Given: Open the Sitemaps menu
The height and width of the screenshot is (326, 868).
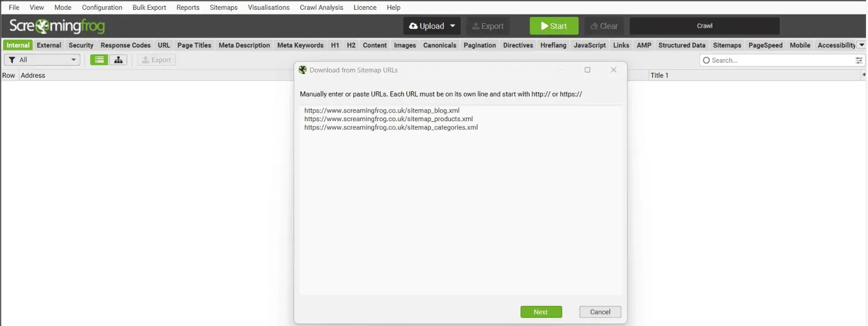Looking at the screenshot, I should (x=224, y=8).
